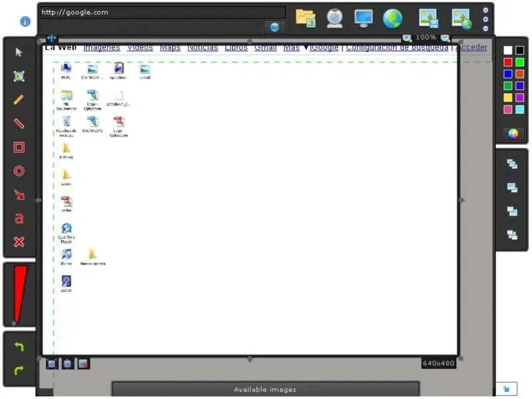The height and width of the screenshot is (399, 532).
Task: Select the blue color swatch
Action: [508, 74]
